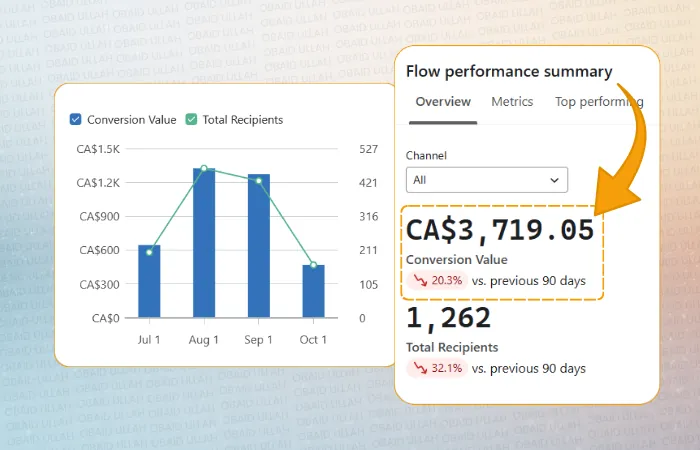
Task: Click the Total Recipients label under 1,262
Action: click(x=452, y=347)
